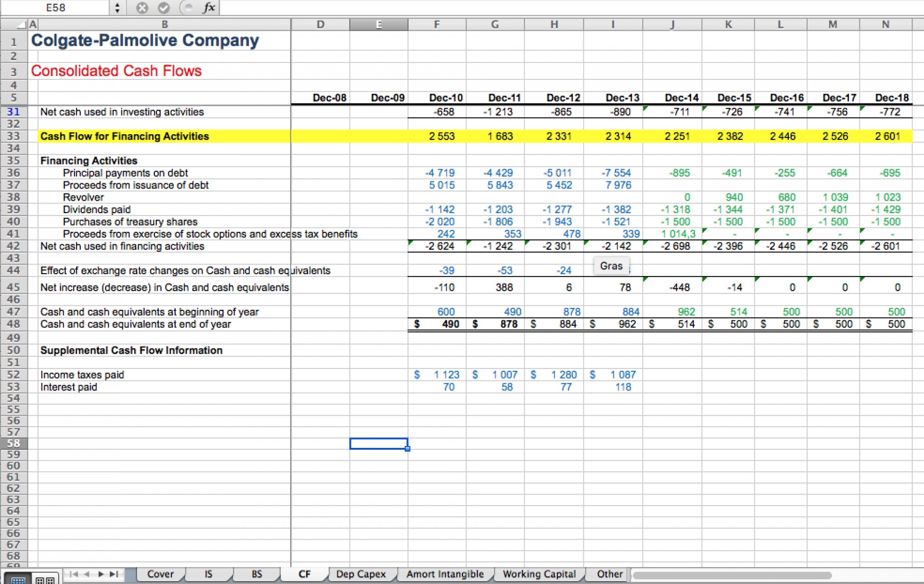Click Principal payments on debt label
This screenshot has height=584, width=924.
pyautogui.click(x=125, y=173)
